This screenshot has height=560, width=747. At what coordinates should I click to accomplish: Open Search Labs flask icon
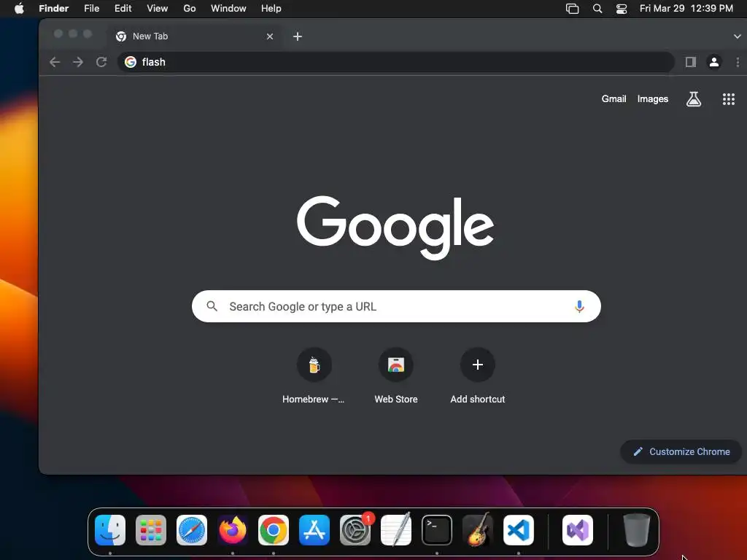(x=694, y=99)
